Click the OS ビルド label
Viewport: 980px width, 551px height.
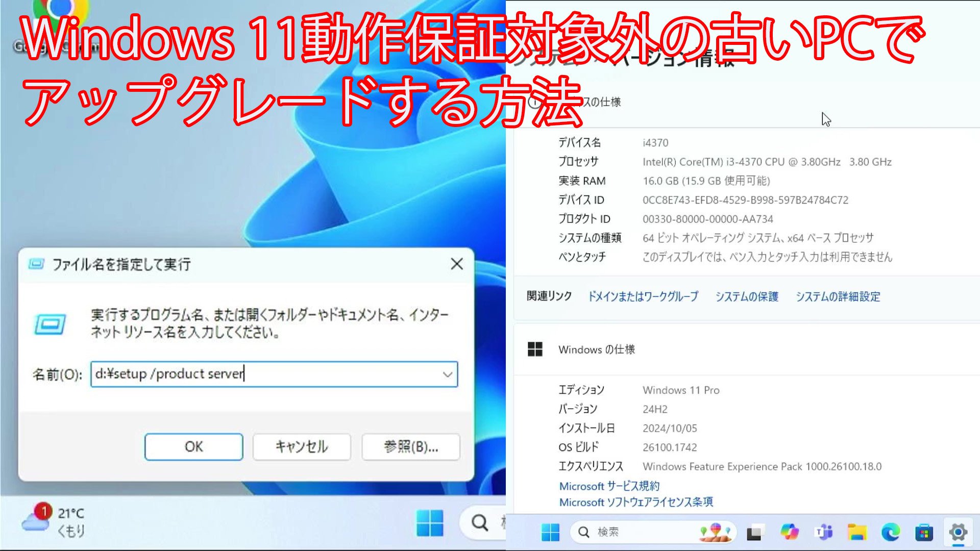(578, 447)
